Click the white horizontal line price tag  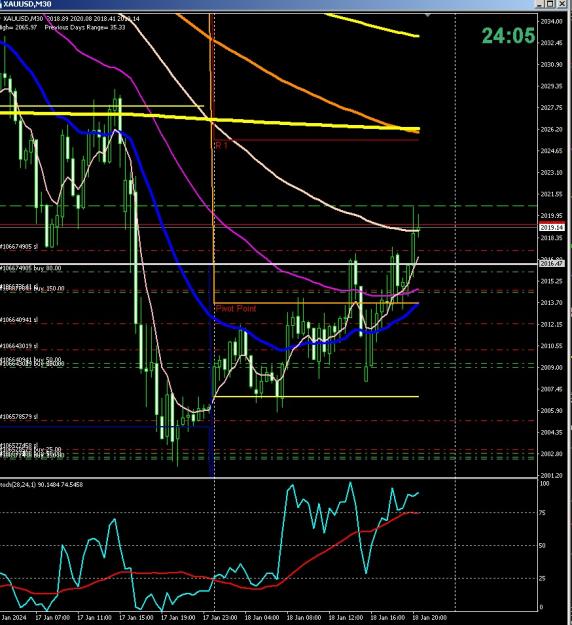click(552, 263)
